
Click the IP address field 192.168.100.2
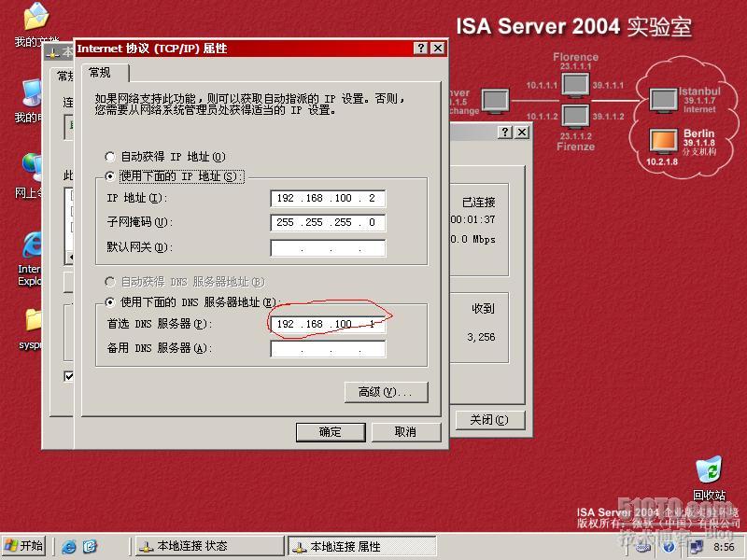tap(328, 198)
